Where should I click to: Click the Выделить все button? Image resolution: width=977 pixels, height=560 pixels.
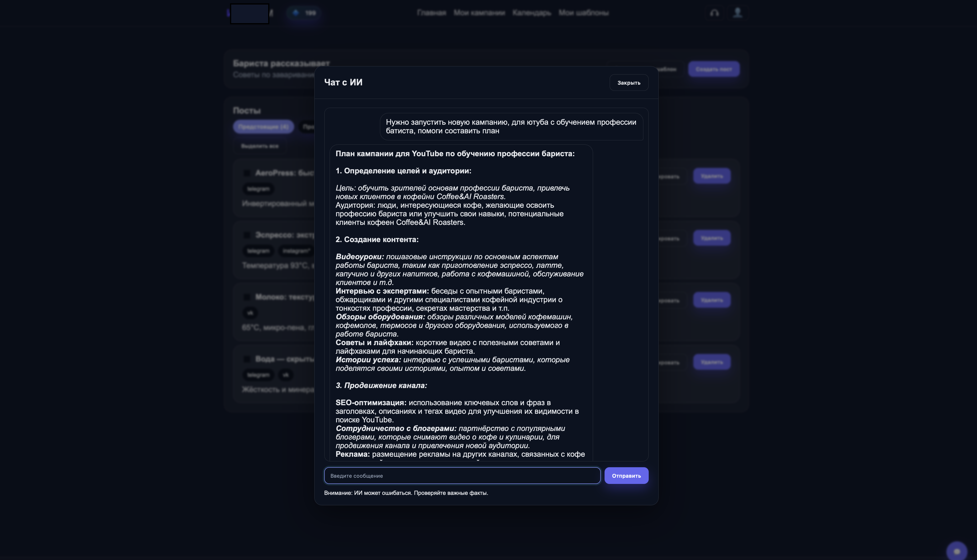pyautogui.click(x=260, y=146)
